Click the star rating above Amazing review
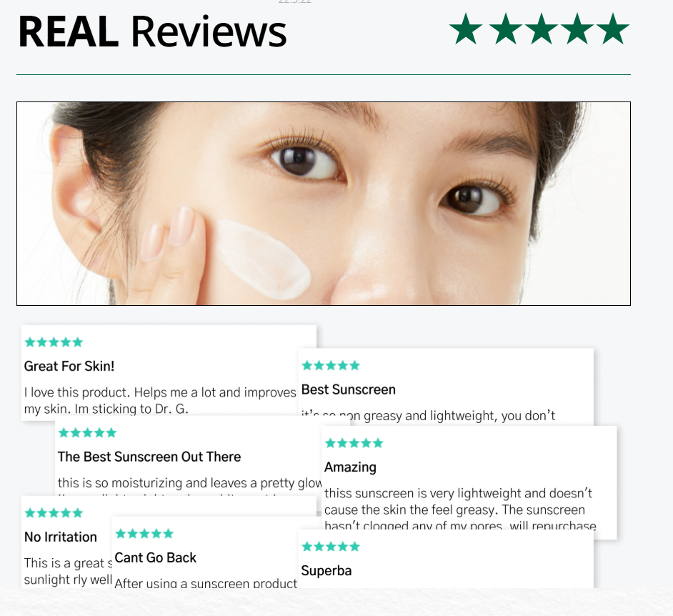This screenshot has width=673, height=616. (x=354, y=443)
